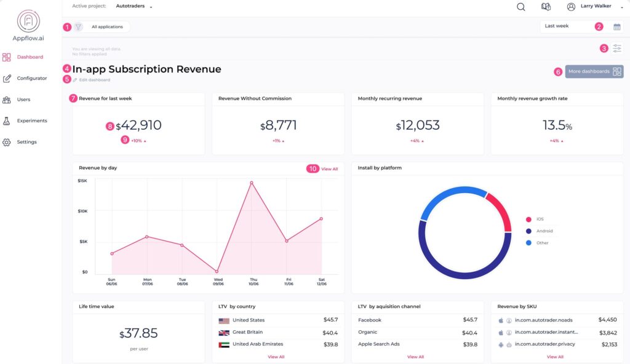Click the user avatar icon

click(x=571, y=6)
